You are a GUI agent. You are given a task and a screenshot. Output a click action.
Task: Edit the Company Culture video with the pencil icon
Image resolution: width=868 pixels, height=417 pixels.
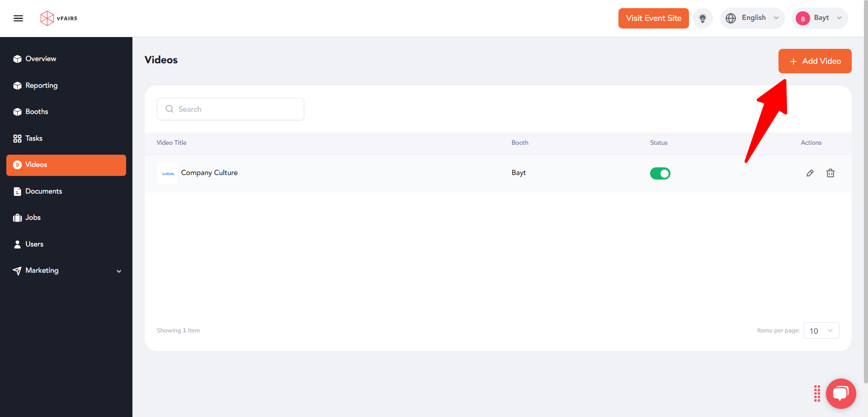click(810, 173)
